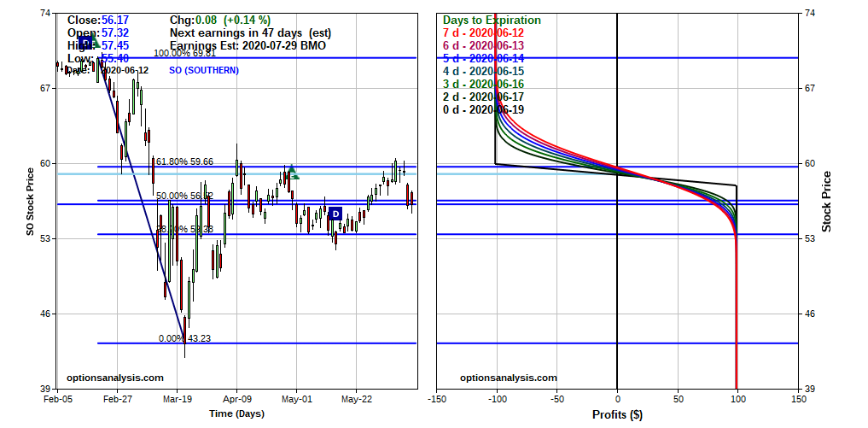868x428 pixels.
Task: Click 'Next earnings in 47 days (est)' text
Action: (250, 33)
